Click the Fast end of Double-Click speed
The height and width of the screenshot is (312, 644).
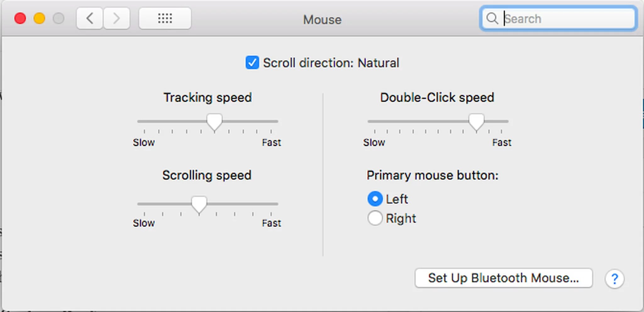[x=501, y=142]
